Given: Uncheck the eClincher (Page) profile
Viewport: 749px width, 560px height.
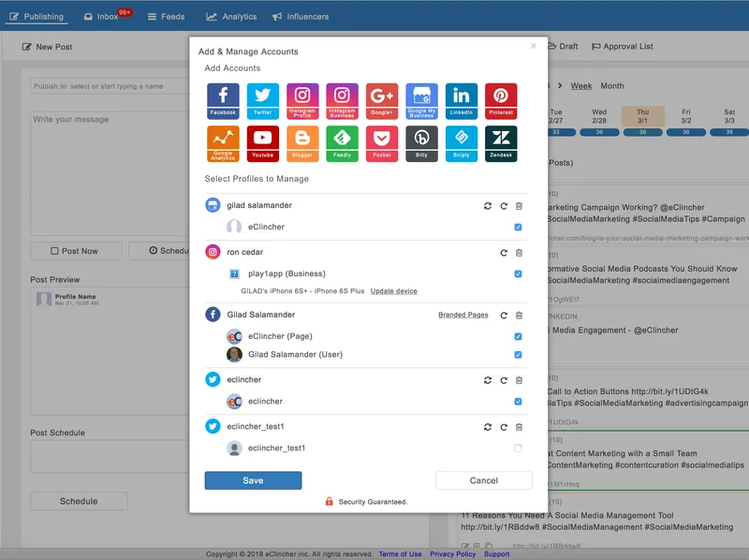Looking at the screenshot, I should 518,336.
